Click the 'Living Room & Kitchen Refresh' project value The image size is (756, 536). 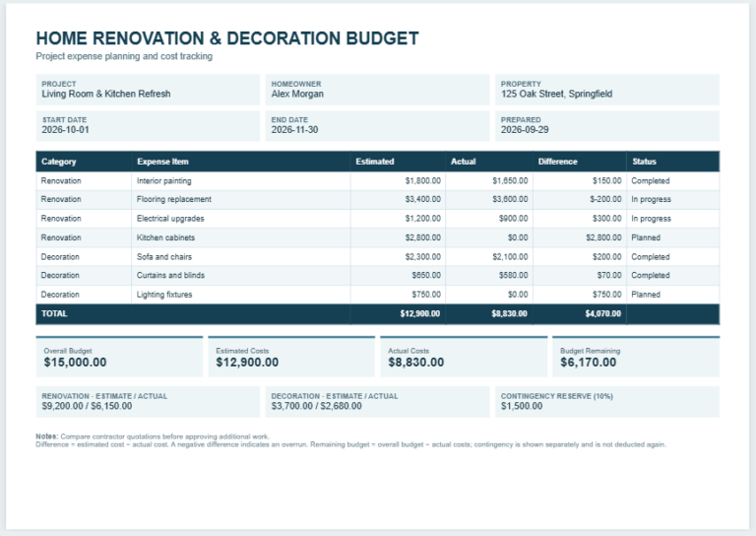pos(106,94)
